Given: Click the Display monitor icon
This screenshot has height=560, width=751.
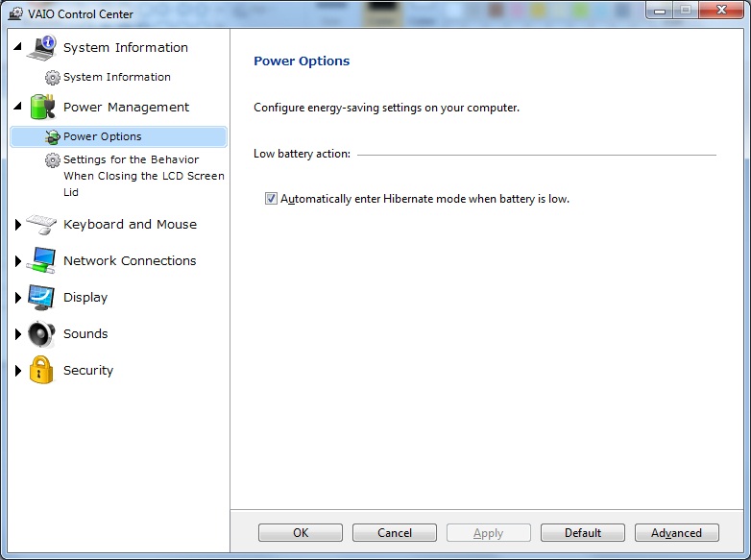Looking at the screenshot, I should (x=41, y=298).
